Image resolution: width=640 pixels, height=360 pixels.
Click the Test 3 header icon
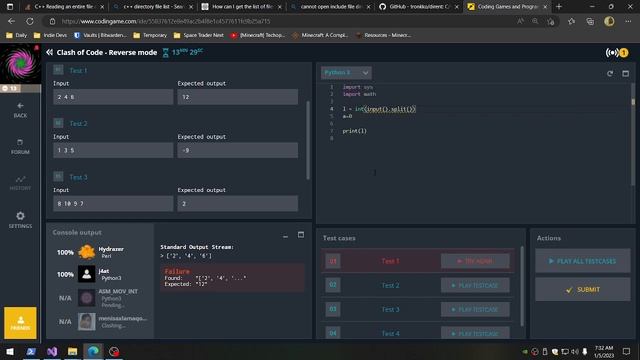(x=58, y=176)
